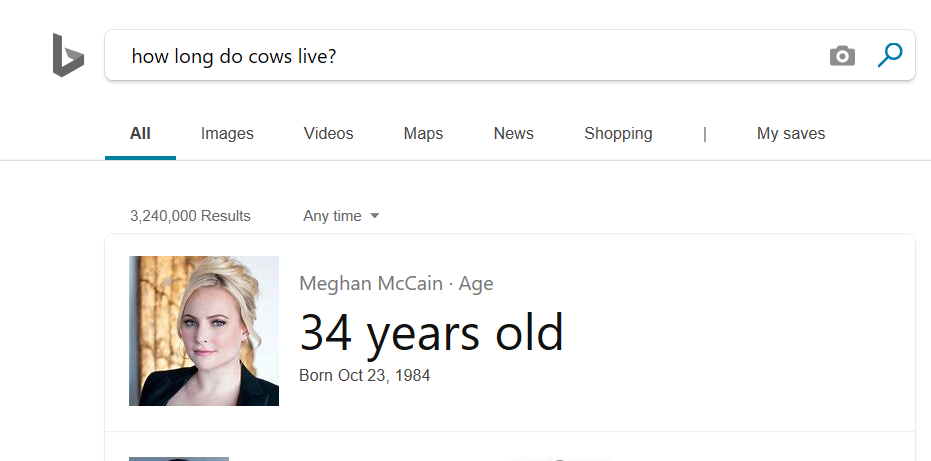Click the 3,240,000 Results count

(190, 216)
